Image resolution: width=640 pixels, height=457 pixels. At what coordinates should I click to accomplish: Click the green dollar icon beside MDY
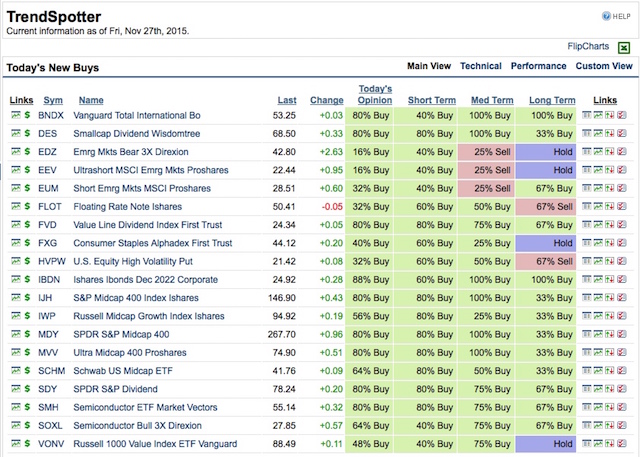tap(27, 334)
